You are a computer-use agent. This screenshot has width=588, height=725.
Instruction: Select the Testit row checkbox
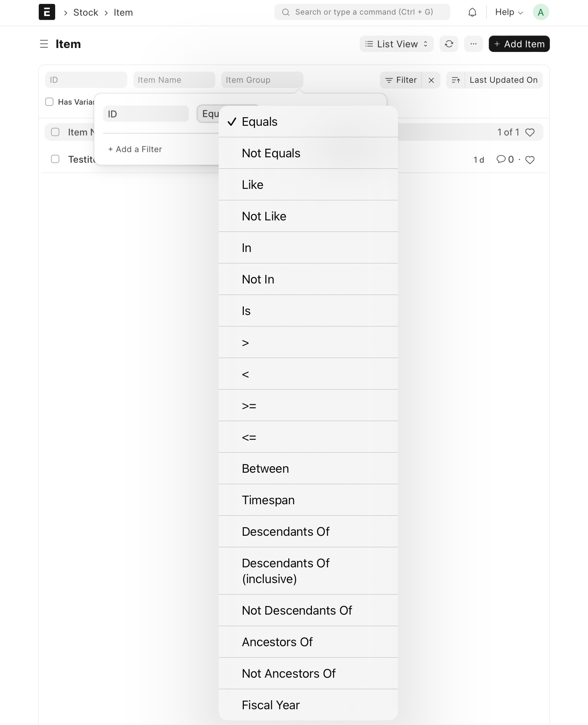(x=55, y=159)
